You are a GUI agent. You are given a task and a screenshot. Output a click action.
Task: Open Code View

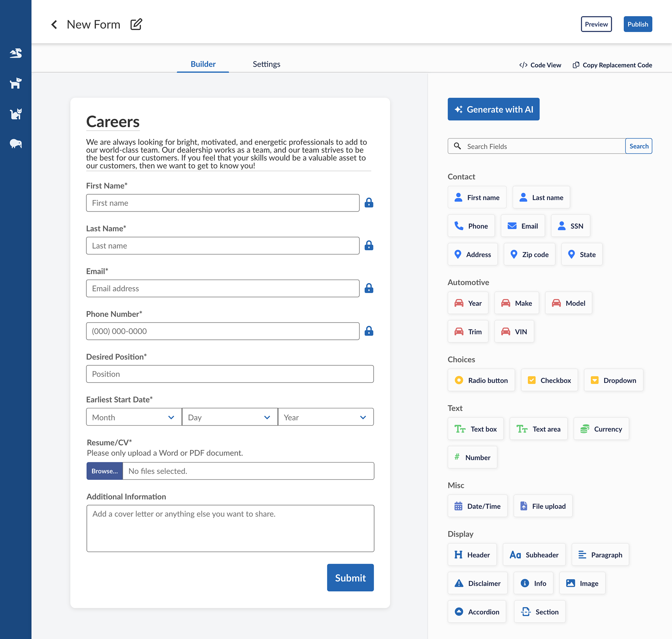540,65
